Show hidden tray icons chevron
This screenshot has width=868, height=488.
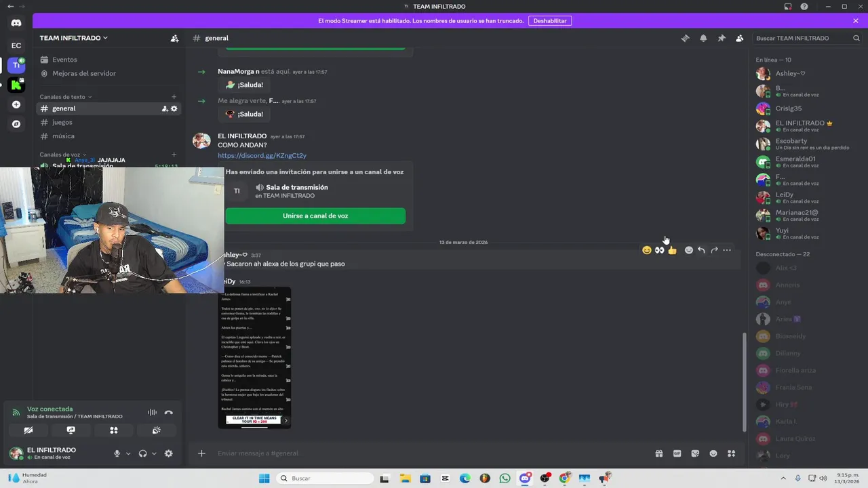click(x=783, y=478)
